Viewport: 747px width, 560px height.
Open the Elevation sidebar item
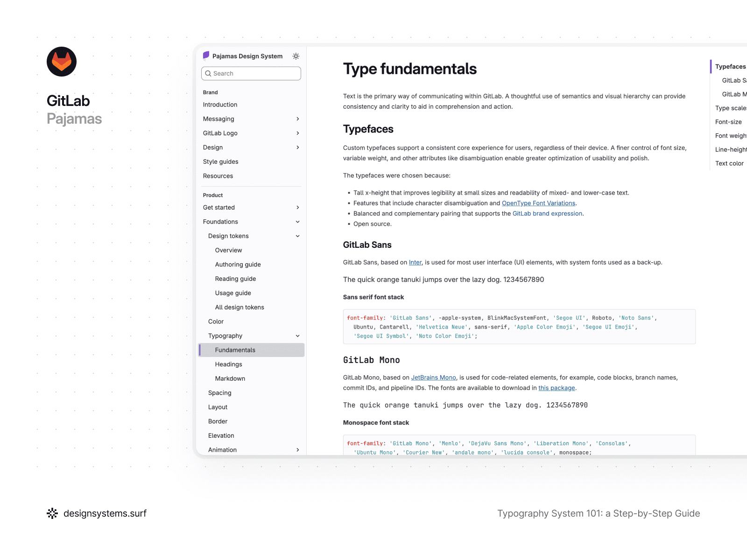(221, 435)
